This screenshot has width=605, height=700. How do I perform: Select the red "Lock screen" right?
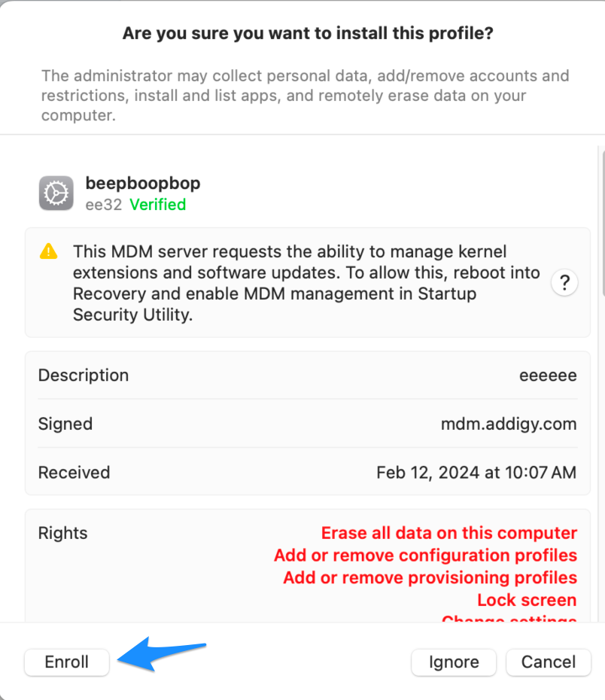[x=527, y=601]
